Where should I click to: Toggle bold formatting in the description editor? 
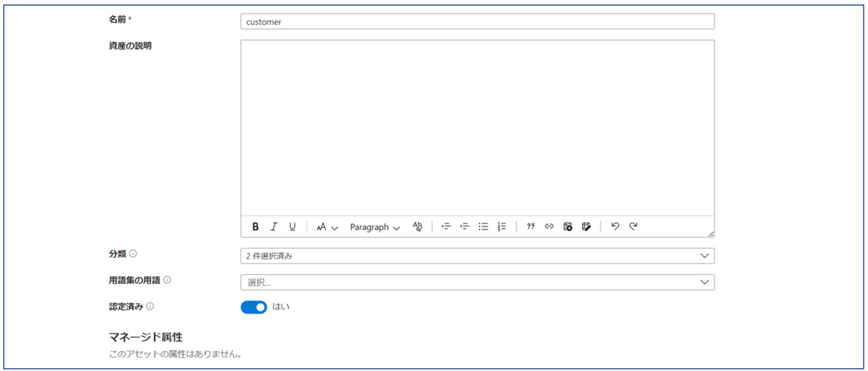[255, 227]
